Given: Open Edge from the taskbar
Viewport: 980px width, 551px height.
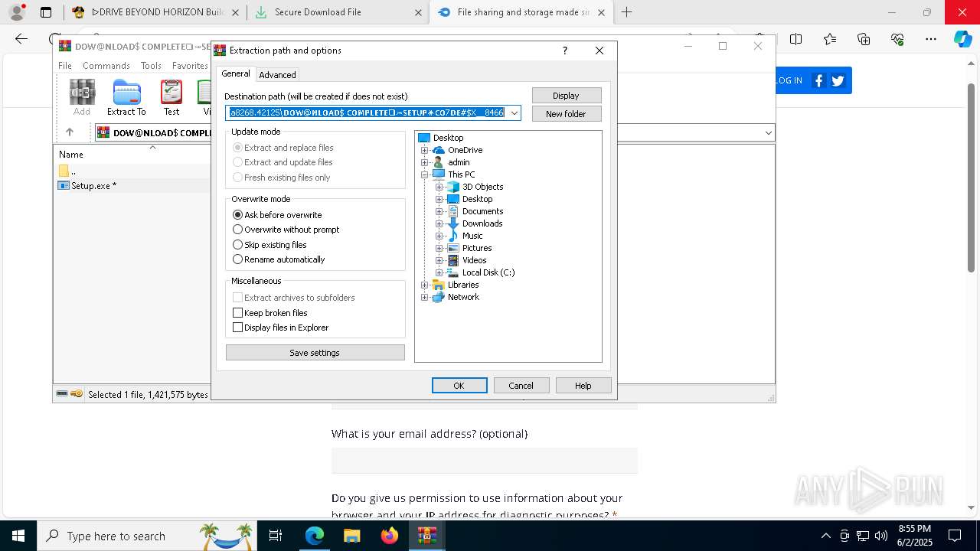Looking at the screenshot, I should [x=315, y=536].
